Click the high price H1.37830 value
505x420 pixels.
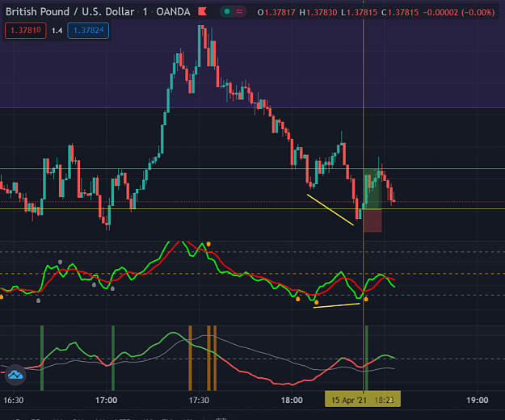point(318,12)
